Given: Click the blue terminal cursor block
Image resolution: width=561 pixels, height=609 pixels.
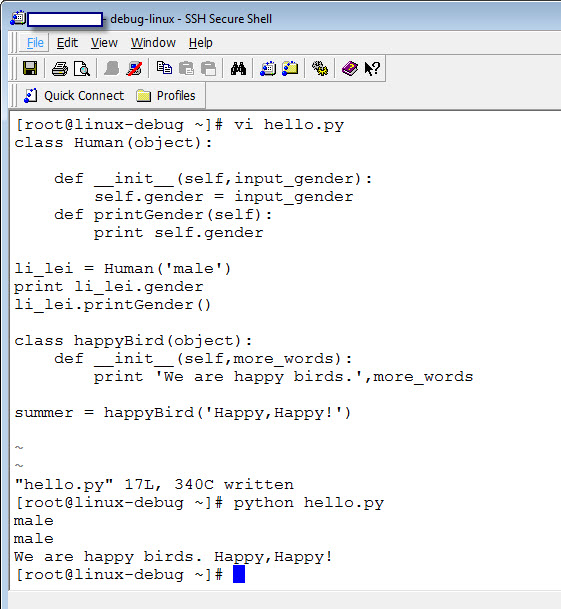Looking at the screenshot, I should pyautogui.click(x=239, y=574).
